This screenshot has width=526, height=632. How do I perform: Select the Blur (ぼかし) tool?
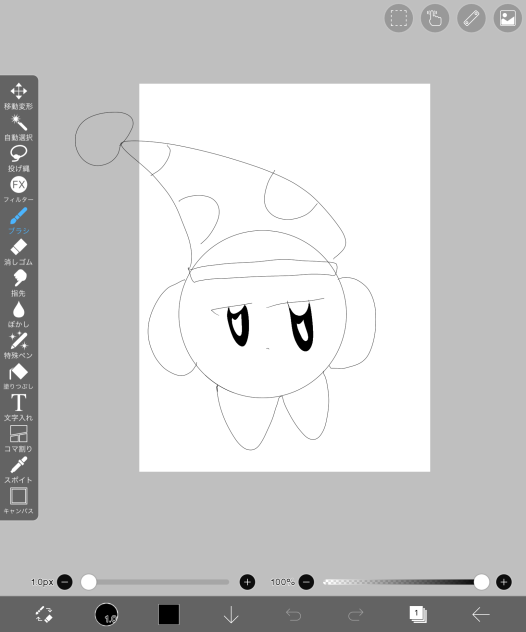point(19,314)
